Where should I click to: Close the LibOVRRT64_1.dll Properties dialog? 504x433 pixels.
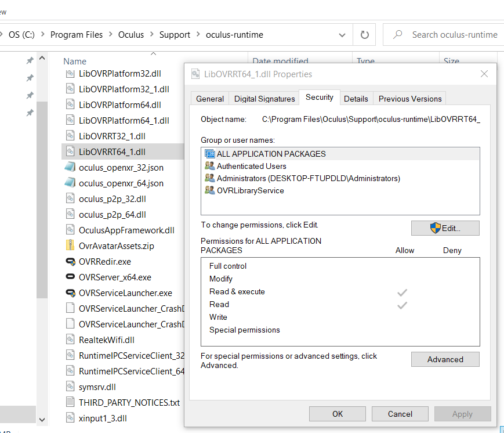pyautogui.click(x=484, y=74)
